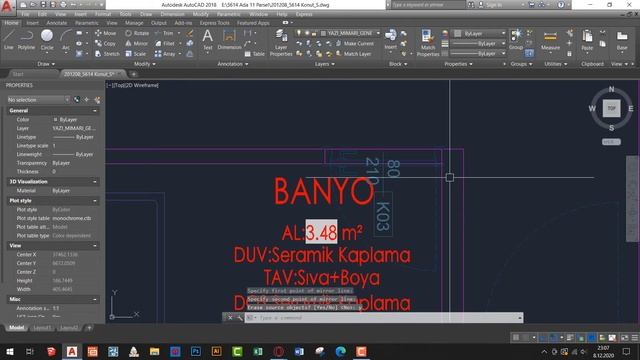Switch to the Start file tab
The width and height of the screenshot is (640, 360).
18,74
